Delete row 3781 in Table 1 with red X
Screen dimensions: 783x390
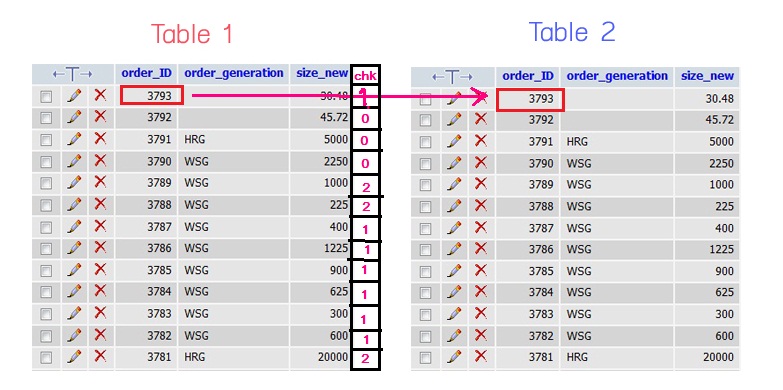(100, 357)
